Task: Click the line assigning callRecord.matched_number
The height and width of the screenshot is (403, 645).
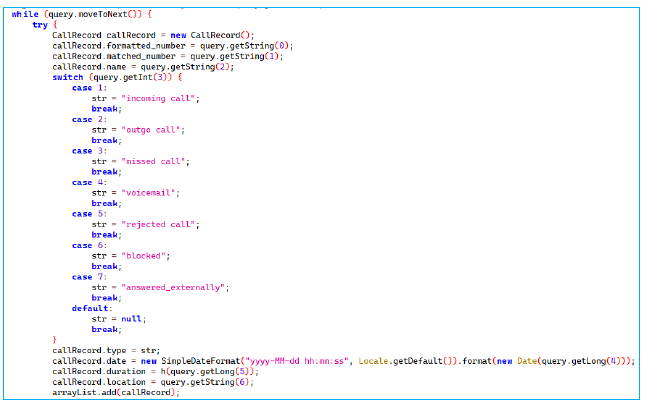Action: click(168, 56)
